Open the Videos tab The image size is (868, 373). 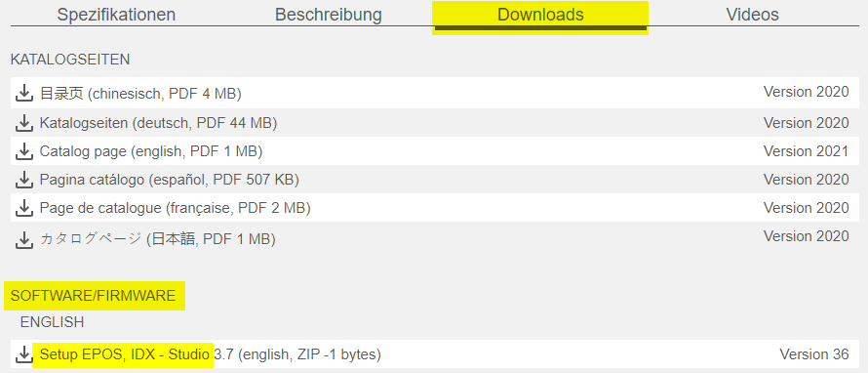[x=752, y=15]
